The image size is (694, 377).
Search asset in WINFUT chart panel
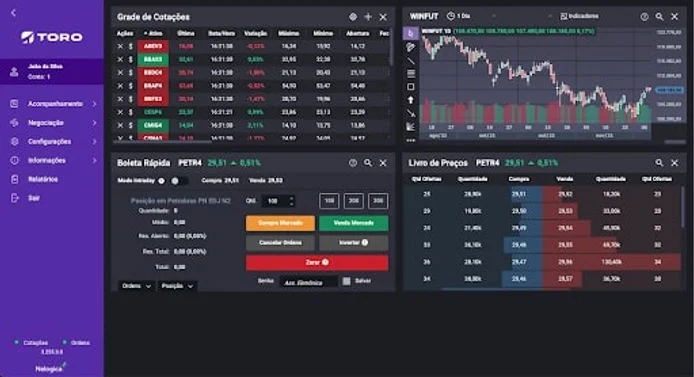click(x=659, y=16)
